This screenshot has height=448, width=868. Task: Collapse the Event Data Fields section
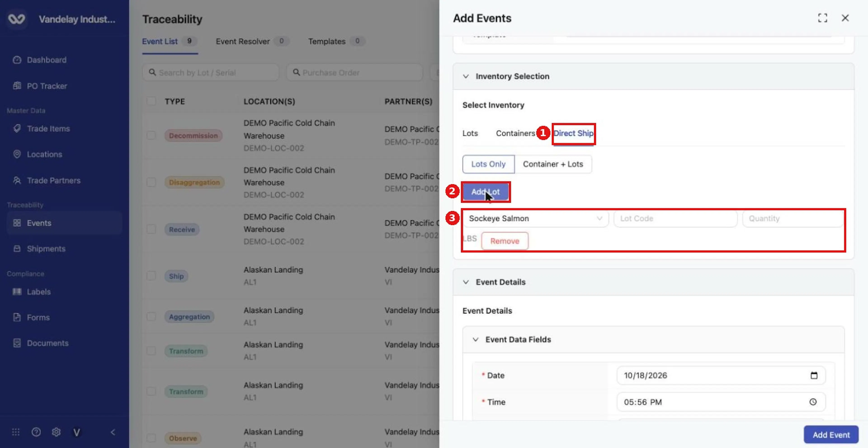pos(475,339)
